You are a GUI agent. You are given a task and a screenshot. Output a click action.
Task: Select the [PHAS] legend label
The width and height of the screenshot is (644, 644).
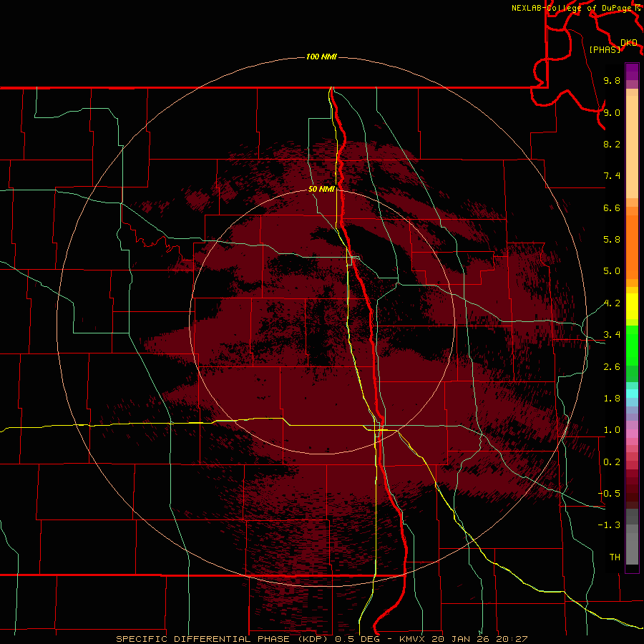(x=605, y=49)
